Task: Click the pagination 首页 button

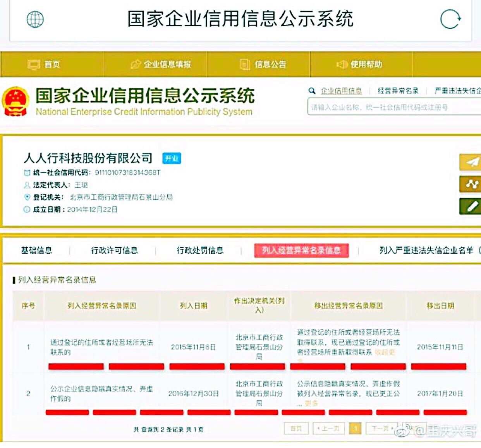Action: pos(296,428)
